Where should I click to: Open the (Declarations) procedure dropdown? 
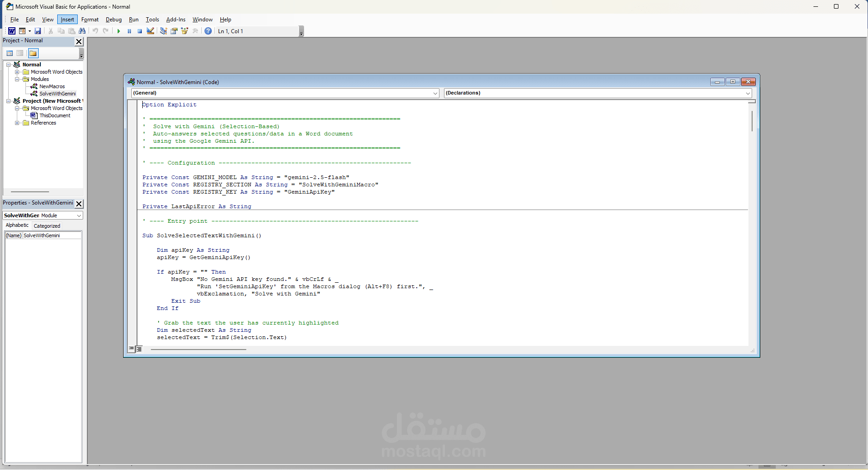pyautogui.click(x=598, y=93)
